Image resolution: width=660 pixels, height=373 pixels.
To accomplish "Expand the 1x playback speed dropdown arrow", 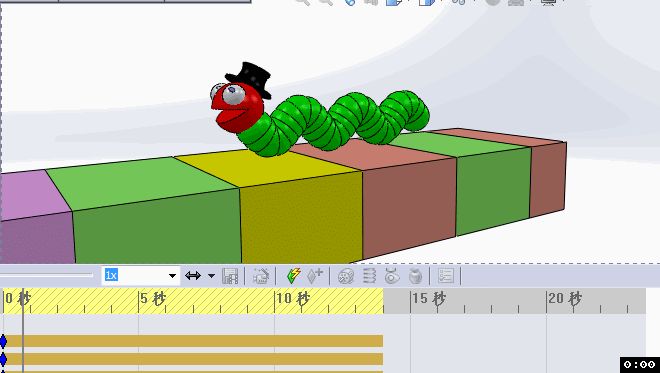I will (x=172, y=276).
